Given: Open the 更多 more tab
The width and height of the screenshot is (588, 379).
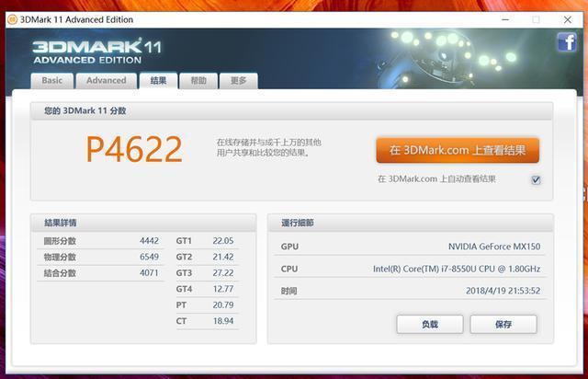Looking at the screenshot, I should (x=239, y=81).
